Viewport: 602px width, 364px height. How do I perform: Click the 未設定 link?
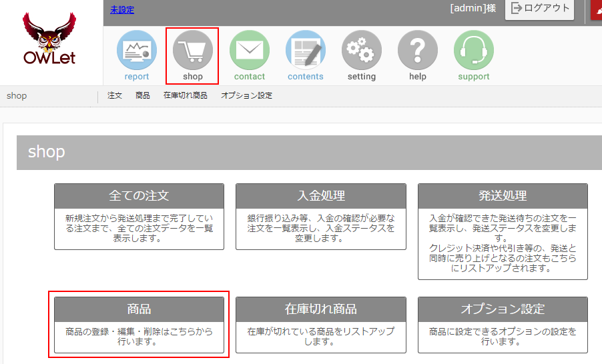[122, 10]
